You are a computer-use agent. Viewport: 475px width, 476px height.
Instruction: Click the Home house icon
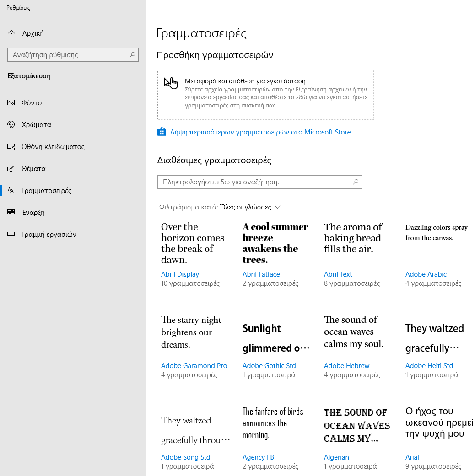pos(11,33)
